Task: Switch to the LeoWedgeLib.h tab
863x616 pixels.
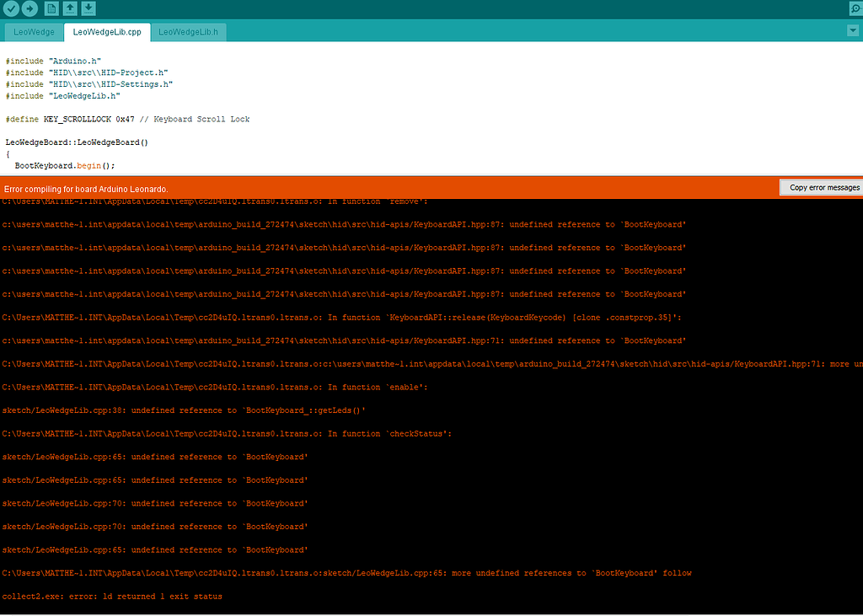Action: click(189, 31)
